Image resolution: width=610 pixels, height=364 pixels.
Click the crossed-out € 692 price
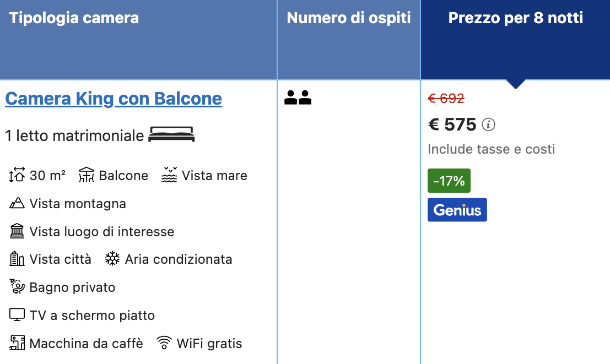[446, 99]
